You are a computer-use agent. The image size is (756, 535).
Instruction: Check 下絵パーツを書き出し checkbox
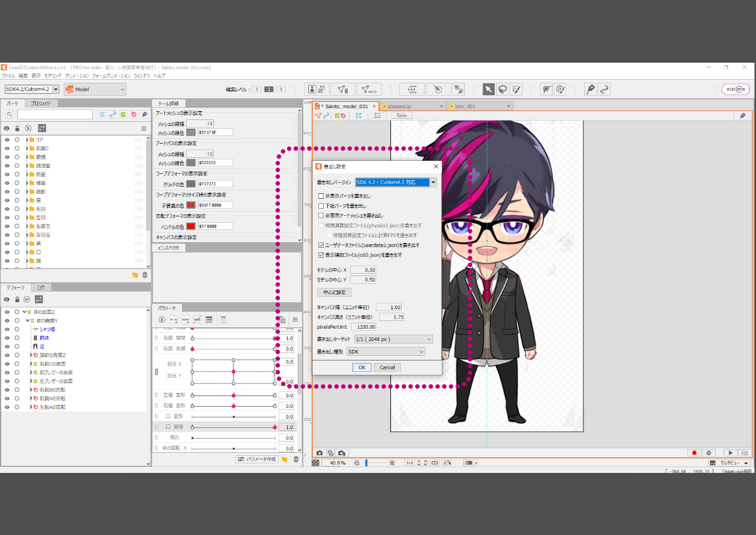tap(321, 206)
